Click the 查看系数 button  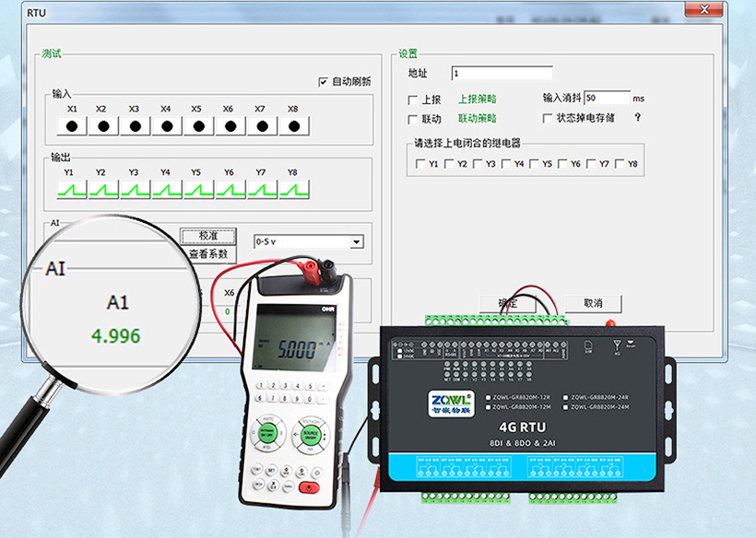[x=207, y=253]
